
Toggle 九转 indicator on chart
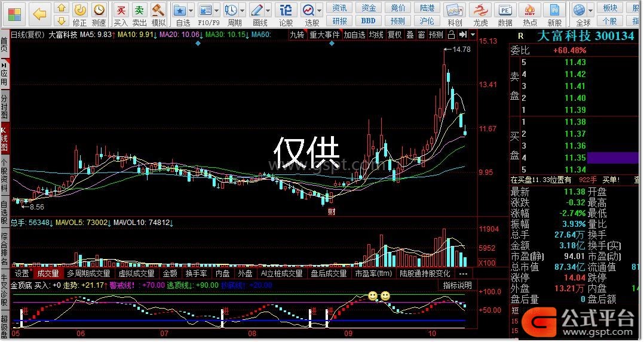click(297, 35)
